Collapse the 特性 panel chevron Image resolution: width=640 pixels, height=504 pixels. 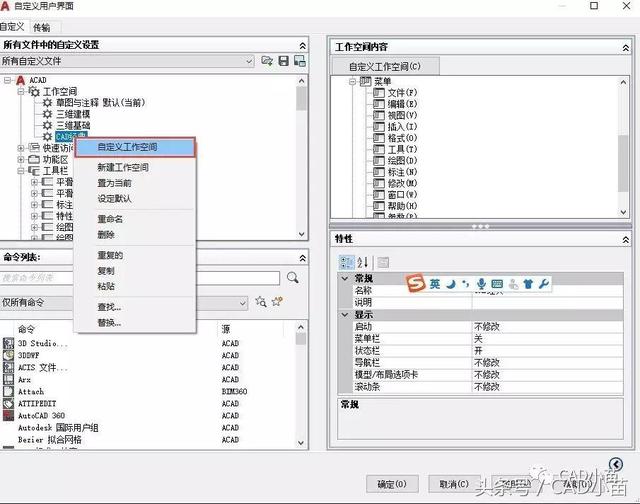626,240
